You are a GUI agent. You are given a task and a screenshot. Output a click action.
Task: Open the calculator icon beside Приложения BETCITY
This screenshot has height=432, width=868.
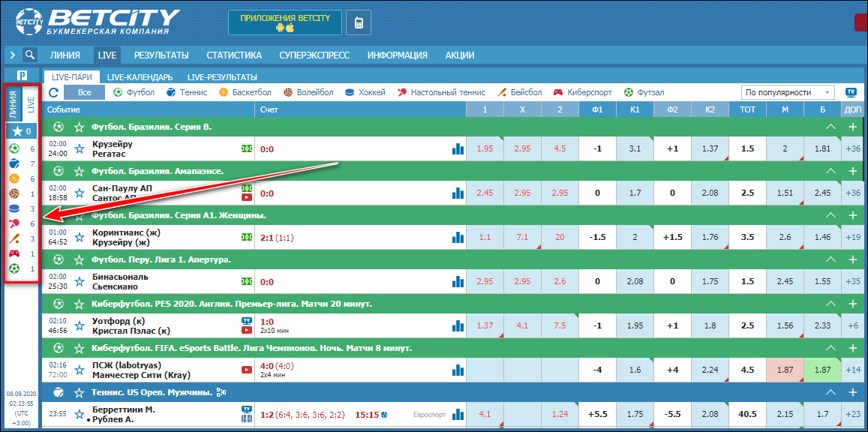(359, 22)
